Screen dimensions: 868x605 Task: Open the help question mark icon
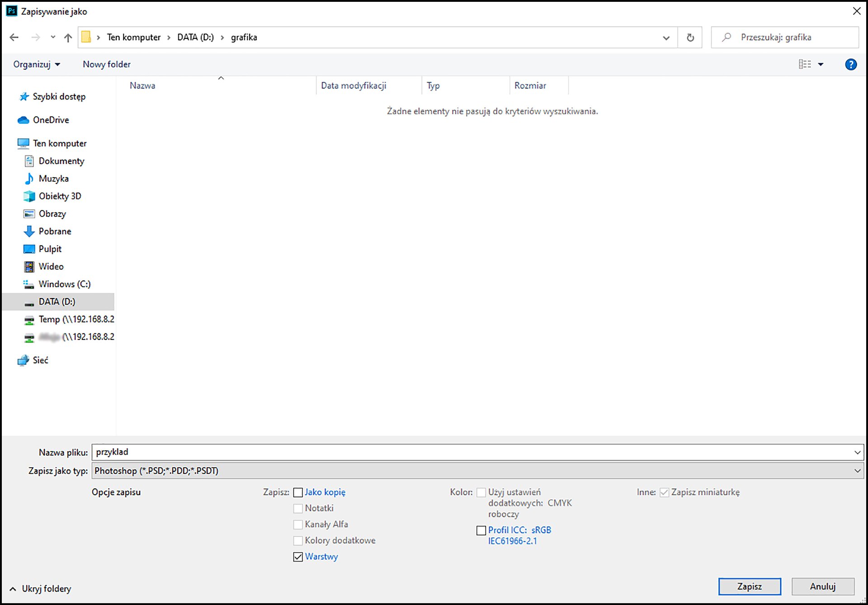pos(850,65)
